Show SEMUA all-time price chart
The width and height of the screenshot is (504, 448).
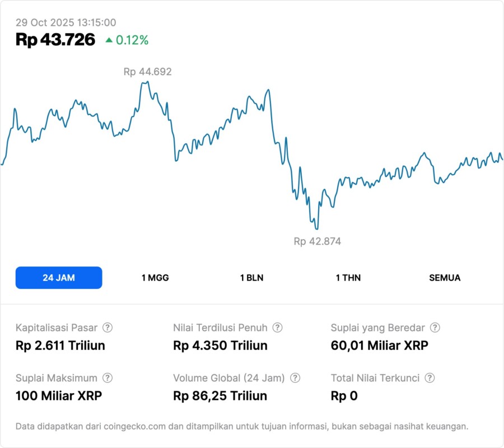[x=445, y=278]
